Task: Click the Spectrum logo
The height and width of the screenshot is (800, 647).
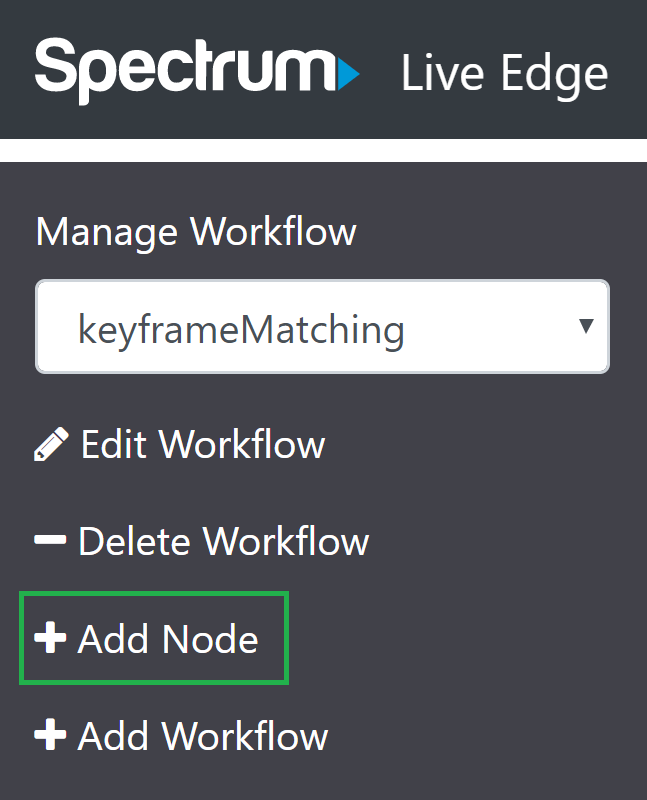Action: click(x=197, y=70)
